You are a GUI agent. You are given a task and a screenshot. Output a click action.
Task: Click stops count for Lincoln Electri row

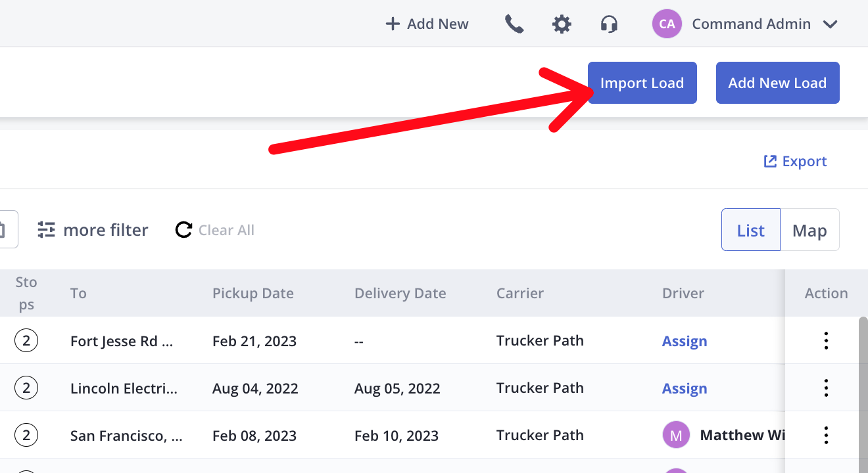tap(26, 388)
